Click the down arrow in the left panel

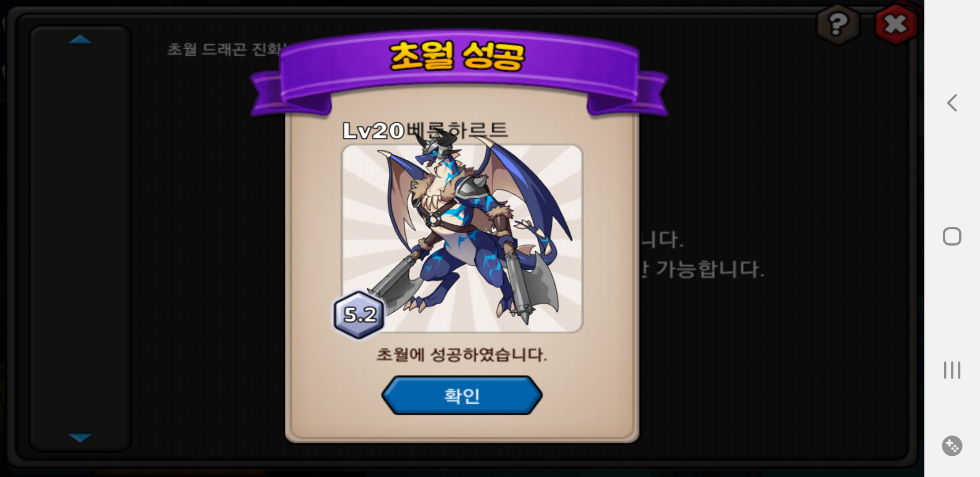[80, 437]
